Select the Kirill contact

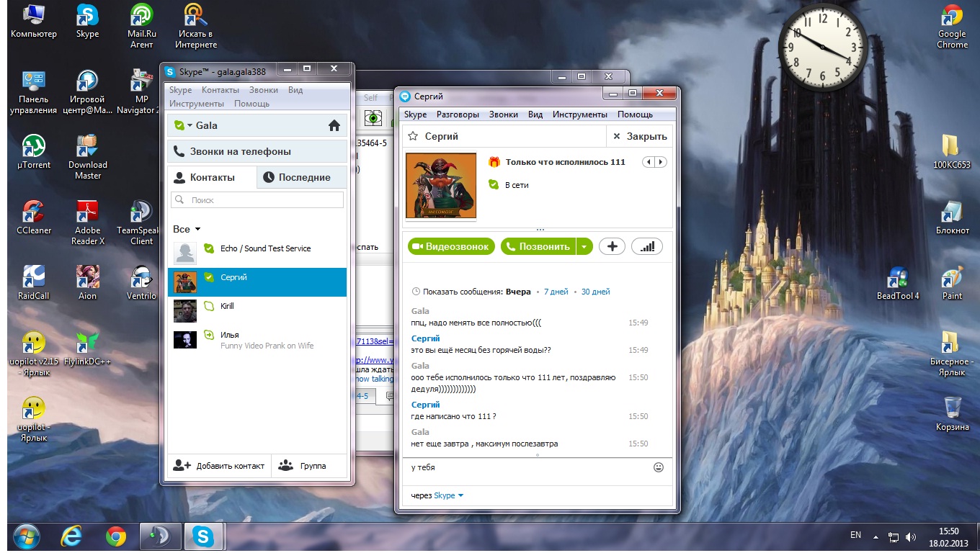pyautogui.click(x=257, y=310)
